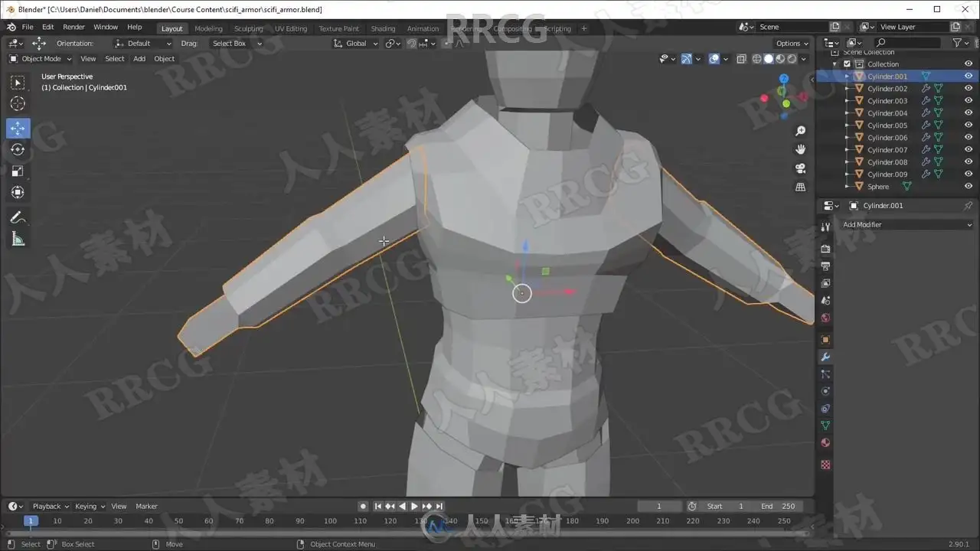The image size is (980, 551).
Task: Toggle viewport overlays button
Action: 714,59
